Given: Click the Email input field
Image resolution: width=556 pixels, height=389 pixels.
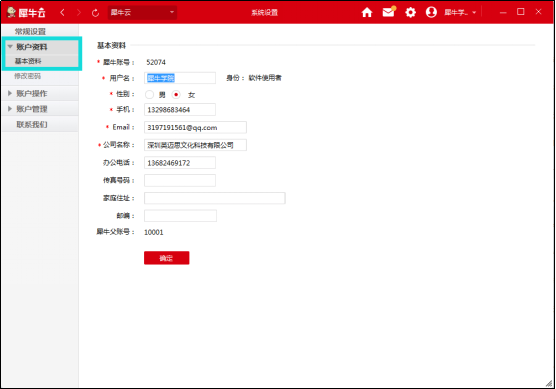Looking at the screenshot, I should pos(195,127).
